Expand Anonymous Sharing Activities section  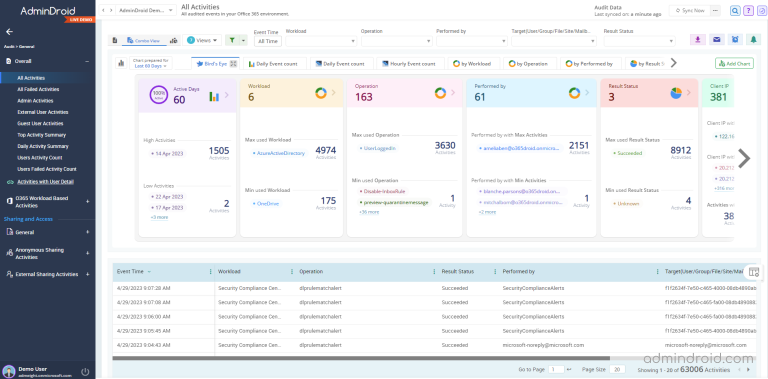88,253
